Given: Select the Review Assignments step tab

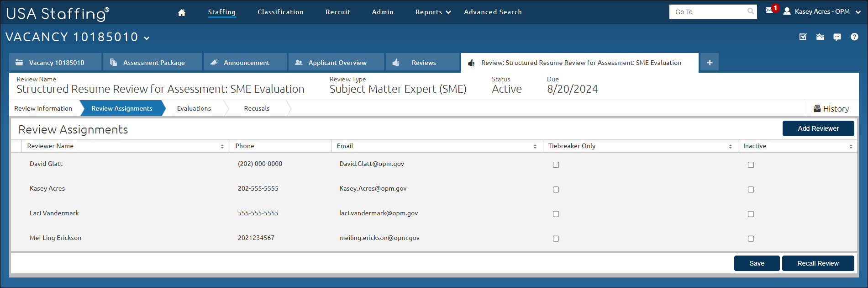Looking at the screenshot, I should point(122,108).
